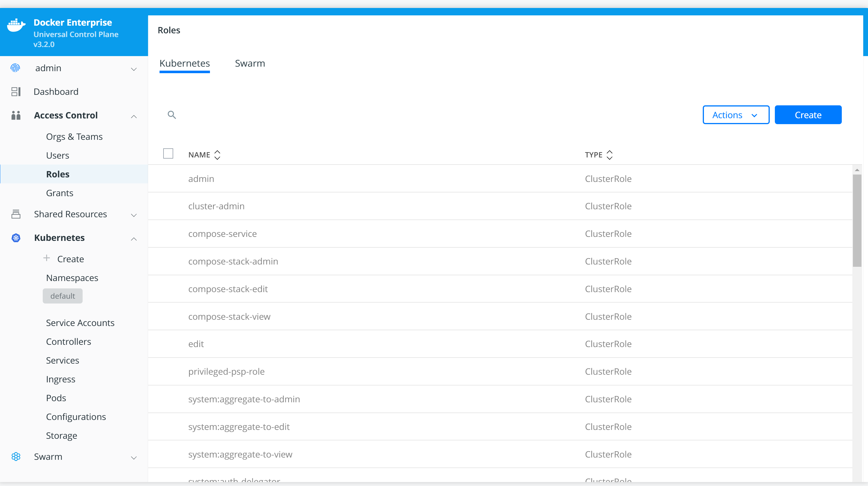Click the Docker Enterprise whale logo
868x486 pixels.
coord(15,25)
